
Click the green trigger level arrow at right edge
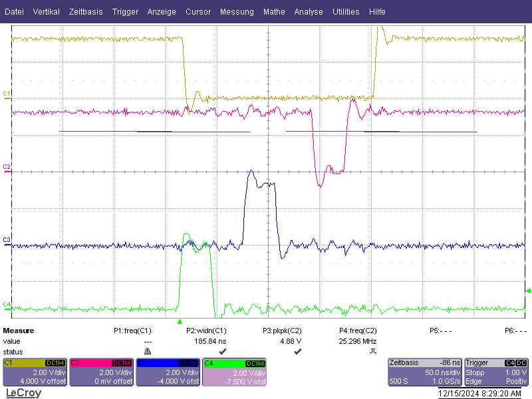pos(528,291)
